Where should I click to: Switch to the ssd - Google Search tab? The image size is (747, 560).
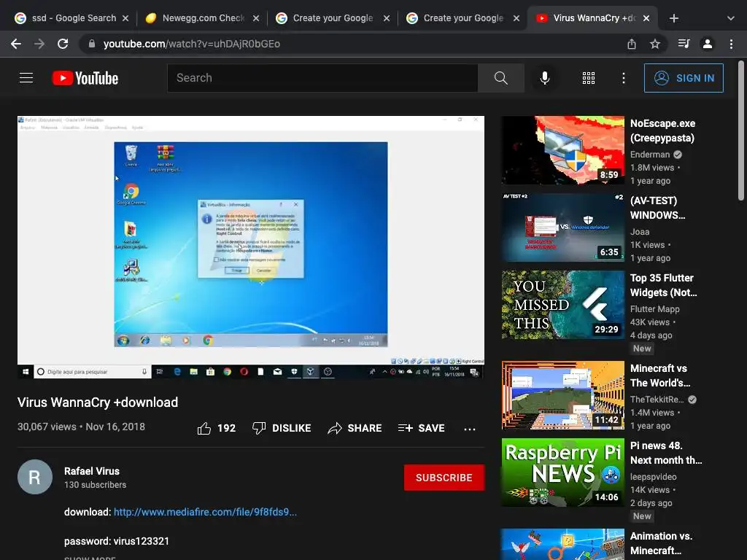tap(71, 18)
